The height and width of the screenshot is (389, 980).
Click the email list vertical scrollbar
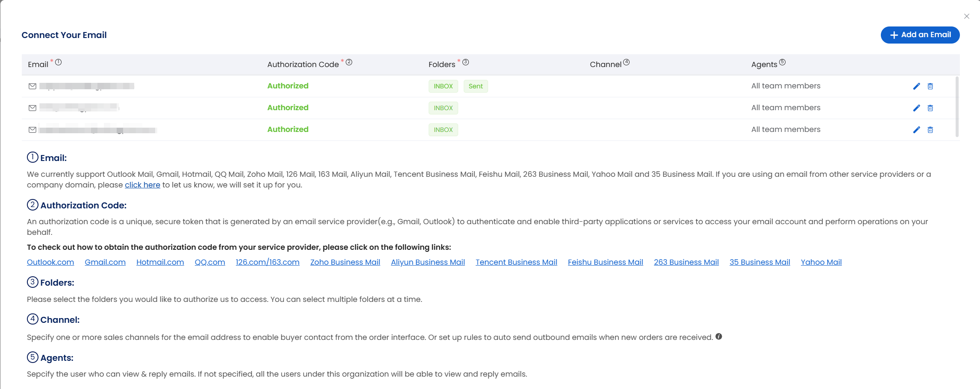click(957, 107)
